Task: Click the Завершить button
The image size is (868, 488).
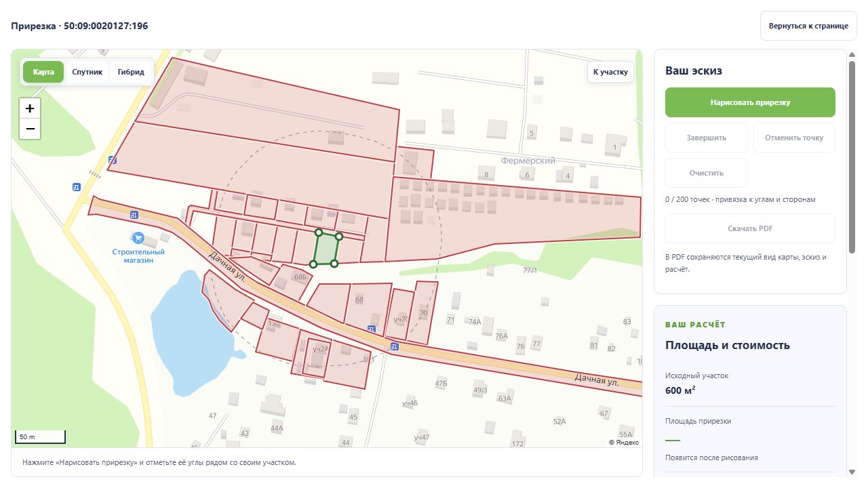Action: (707, 138)
